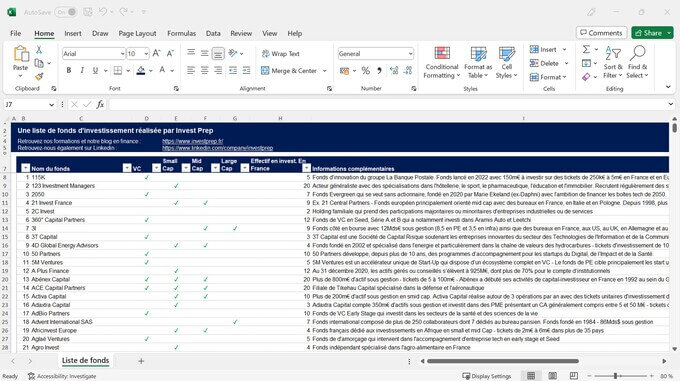Switch to the Formulas tab
Image resolution: width=680 pixels, height=381 pixels.
click(x=181, y=33)
